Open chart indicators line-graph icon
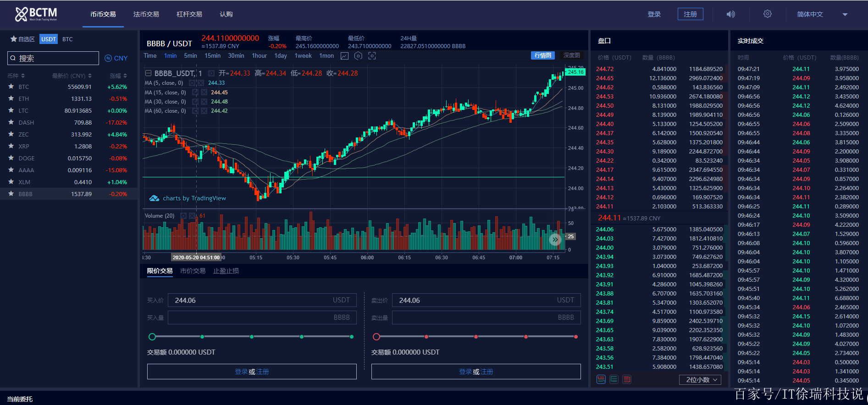This screenshot has height=405, width=868. [345, 56]
